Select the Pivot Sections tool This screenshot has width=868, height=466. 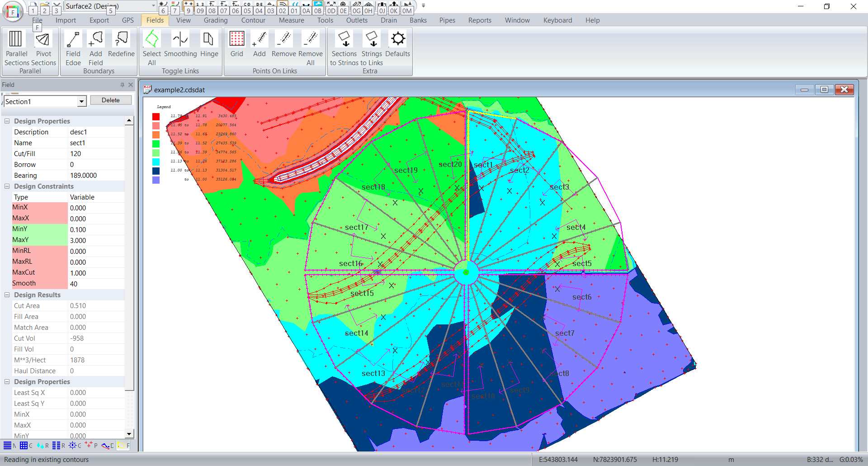tap(43, 40)
